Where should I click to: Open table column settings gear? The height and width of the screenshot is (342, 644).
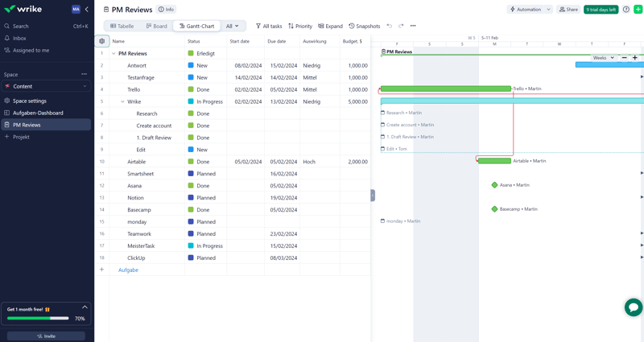[102, 41]
